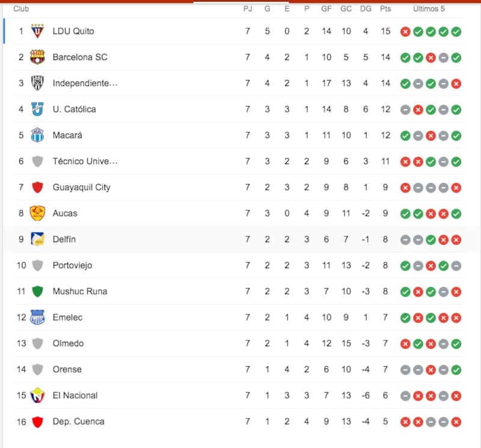The height and width of the screenshot is (448, 481).
Task: Open the Mushuc Runa team link
Action: point(80,291)
